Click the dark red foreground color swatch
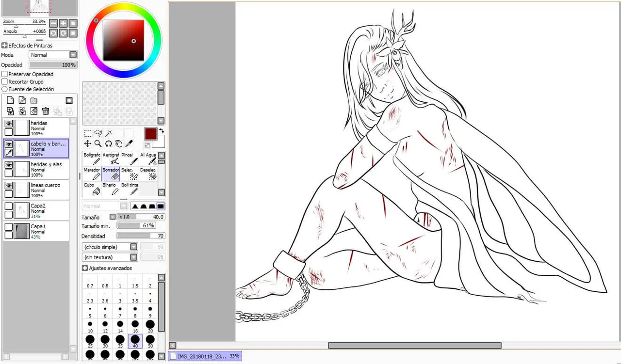 point(151,134)
